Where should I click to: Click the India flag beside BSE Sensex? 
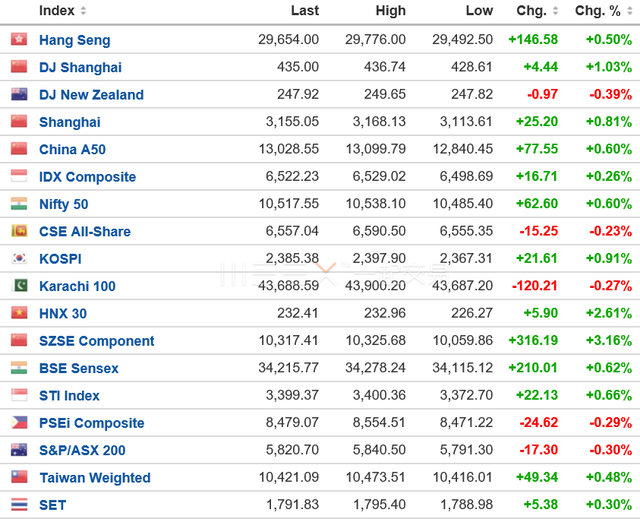coord(19,367)
